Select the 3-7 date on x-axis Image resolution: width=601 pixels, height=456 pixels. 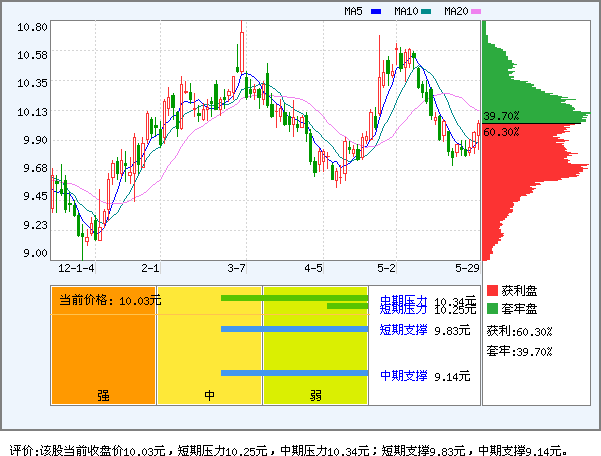pos(236,268)
